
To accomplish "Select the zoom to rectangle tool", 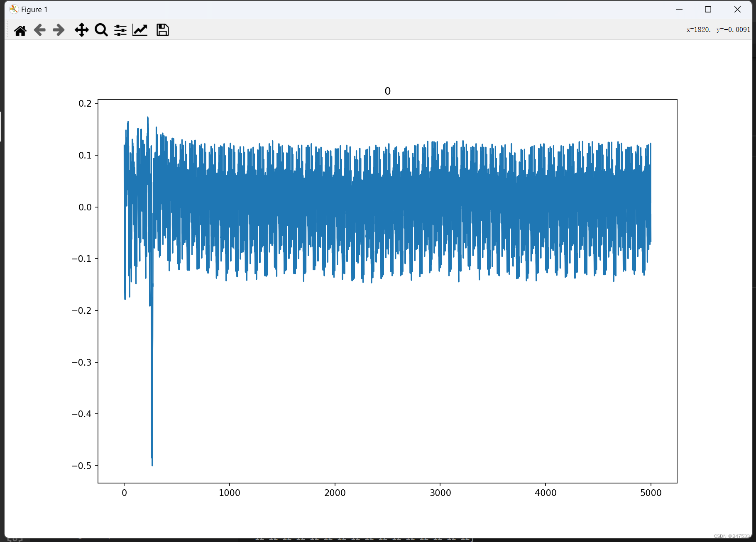I will [101, 30].
